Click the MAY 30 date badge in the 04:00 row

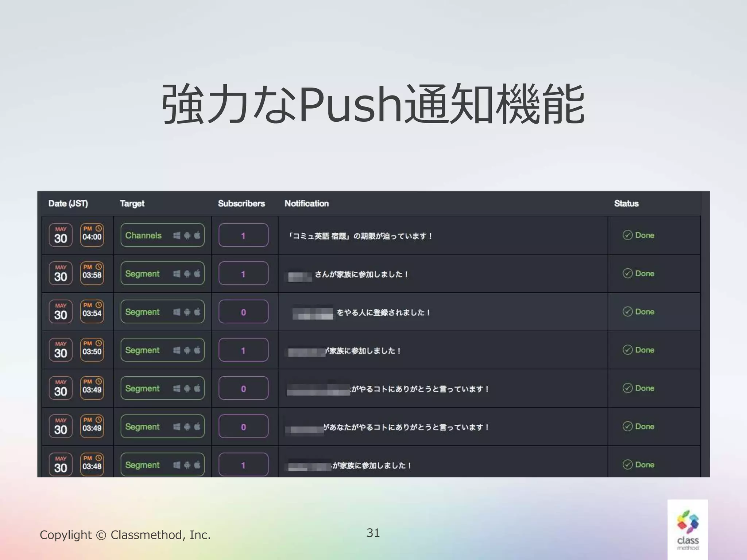coord(61,235)
